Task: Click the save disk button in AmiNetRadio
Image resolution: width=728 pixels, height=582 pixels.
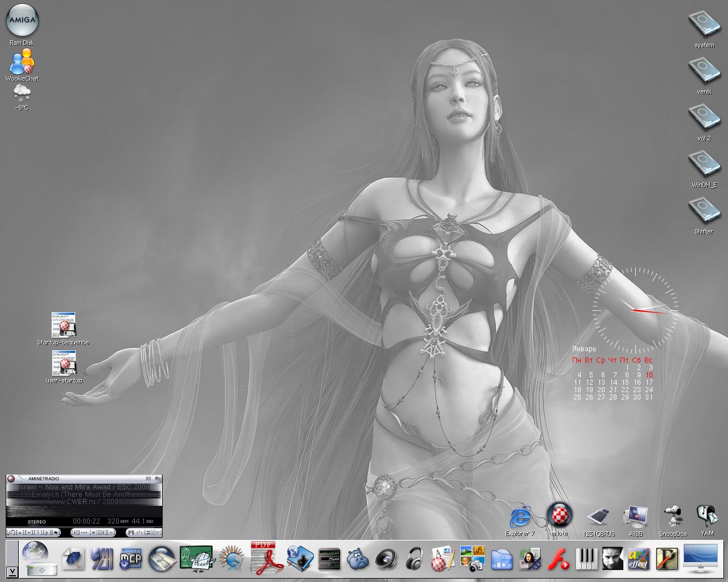Action: pyautogui.click(x=131, y=533)
